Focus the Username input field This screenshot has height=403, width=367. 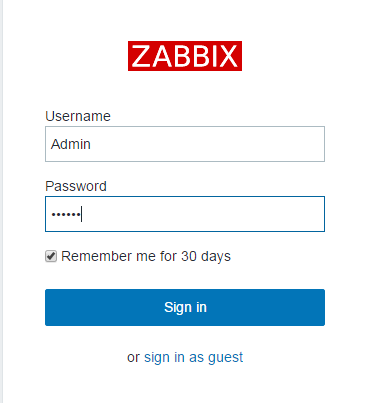(185, 144)
